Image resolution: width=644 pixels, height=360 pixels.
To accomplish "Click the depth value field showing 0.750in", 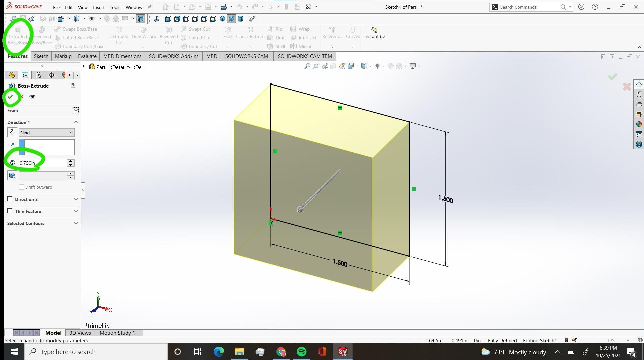I will coord(43,163).
